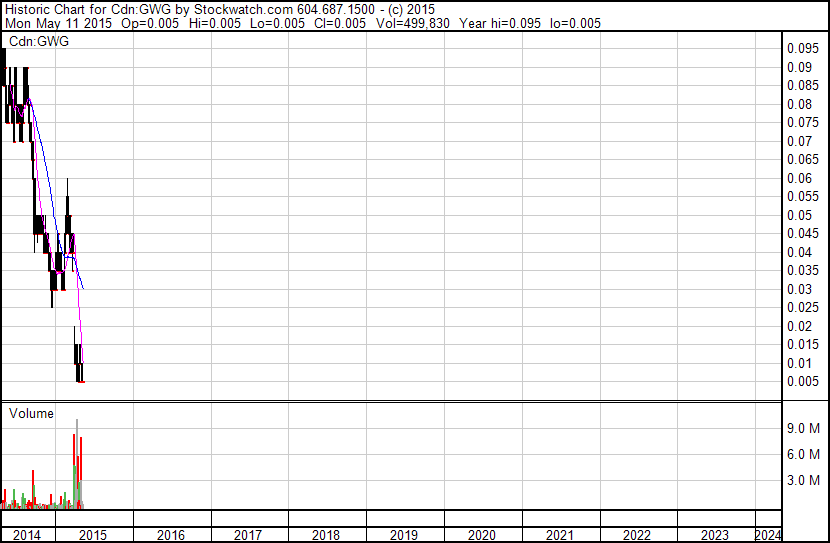The image size is (830, 543).
Task: Click the 2018 year label on the axis
Action: tap(326, 535)
